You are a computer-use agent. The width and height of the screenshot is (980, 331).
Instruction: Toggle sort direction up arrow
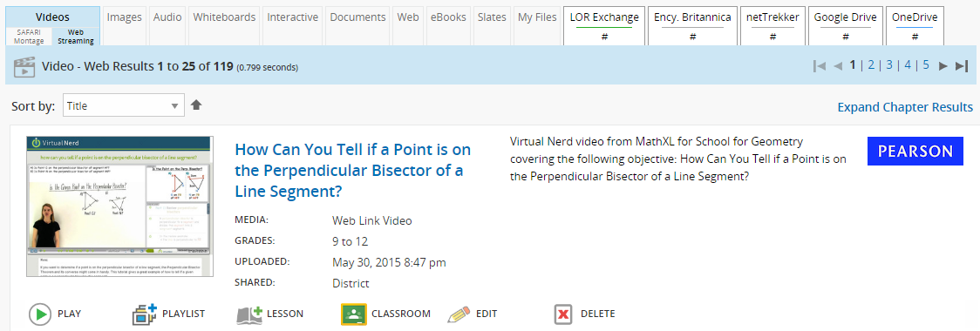[x=196, y=105]
